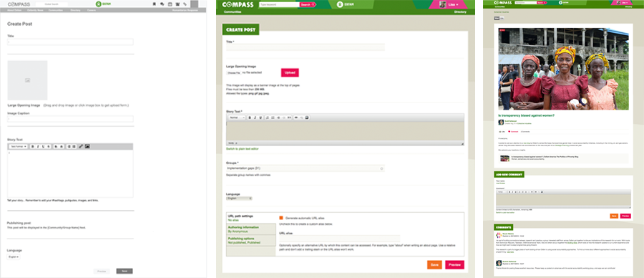Click the post photo of three women

[x=563, y=69]
